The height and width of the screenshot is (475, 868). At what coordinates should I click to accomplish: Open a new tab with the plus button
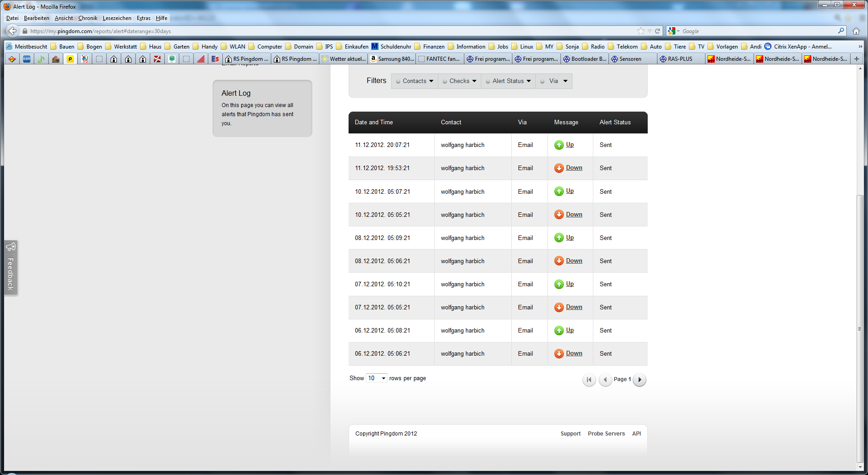click(857, 59)
